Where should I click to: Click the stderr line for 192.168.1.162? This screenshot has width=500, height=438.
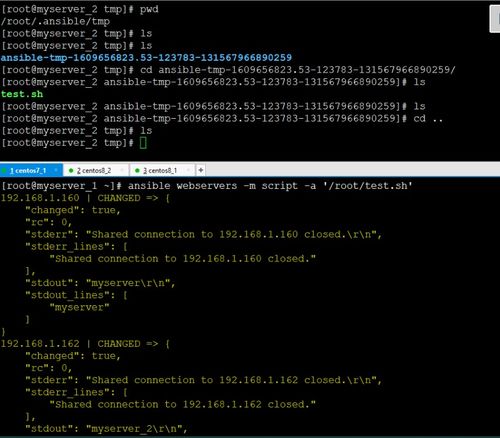204,380
